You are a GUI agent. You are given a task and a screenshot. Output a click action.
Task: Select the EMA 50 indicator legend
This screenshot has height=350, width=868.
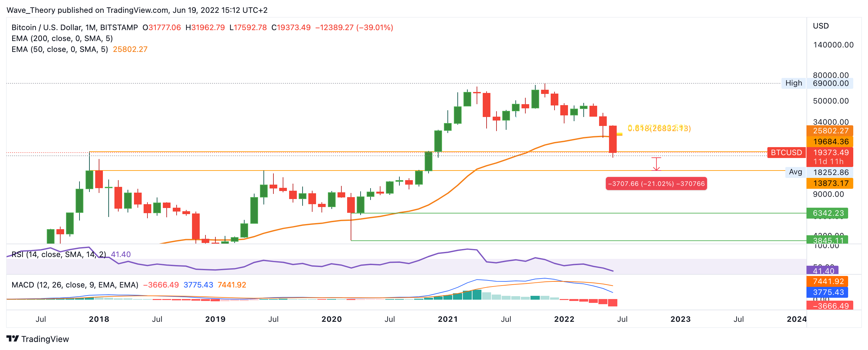coord(60,49)
